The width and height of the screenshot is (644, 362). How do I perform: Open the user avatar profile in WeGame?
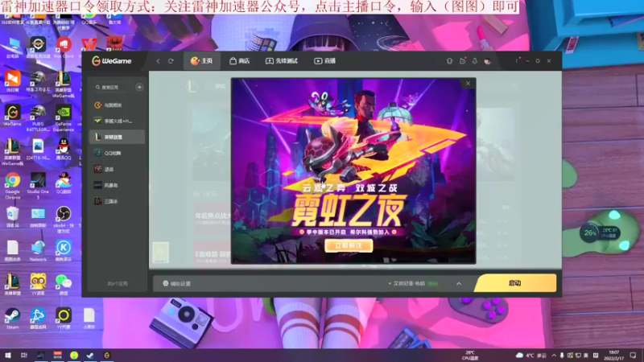coord(488,61)
